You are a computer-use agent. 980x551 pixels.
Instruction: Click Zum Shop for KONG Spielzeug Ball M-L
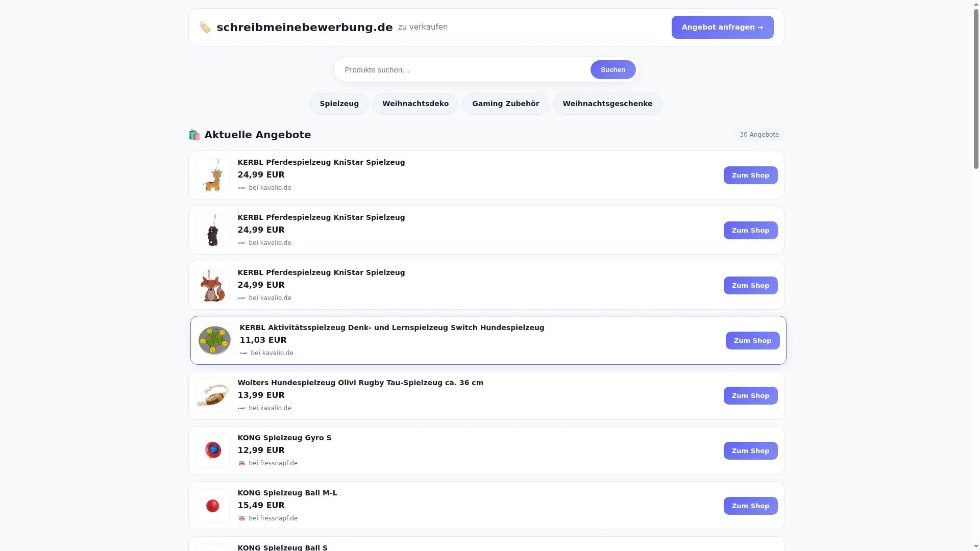tap(750, 506)
